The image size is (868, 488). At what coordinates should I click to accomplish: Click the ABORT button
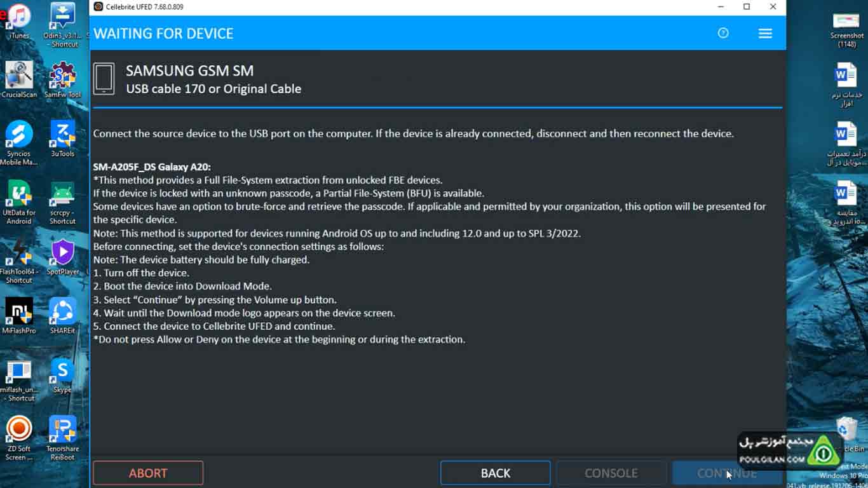coord(148,473)
